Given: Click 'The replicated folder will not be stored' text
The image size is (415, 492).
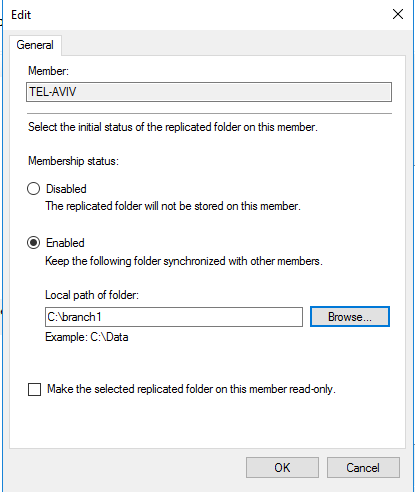Looking at the screenshot, I should tap(173, 206).
